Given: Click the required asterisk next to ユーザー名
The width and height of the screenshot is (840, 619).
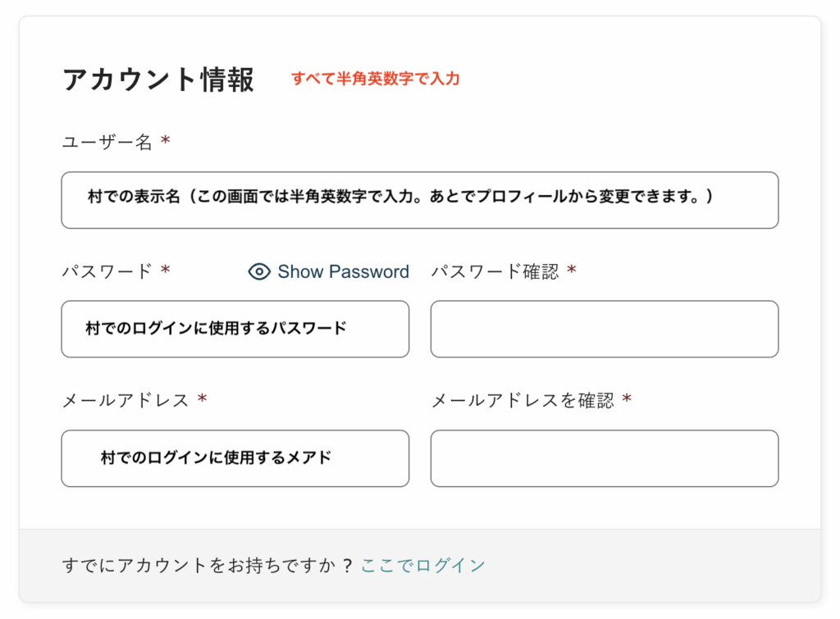Looking at the screenshot, I should point(166,141).
